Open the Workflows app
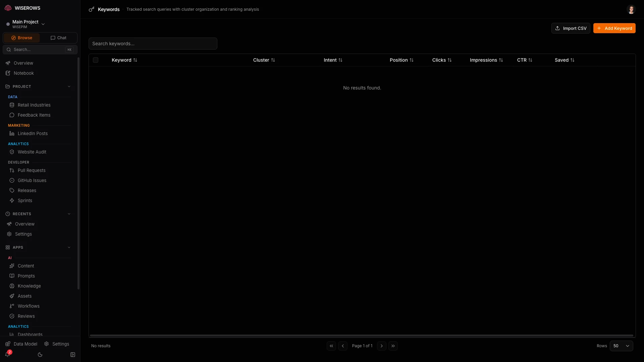 pos(29,306)
